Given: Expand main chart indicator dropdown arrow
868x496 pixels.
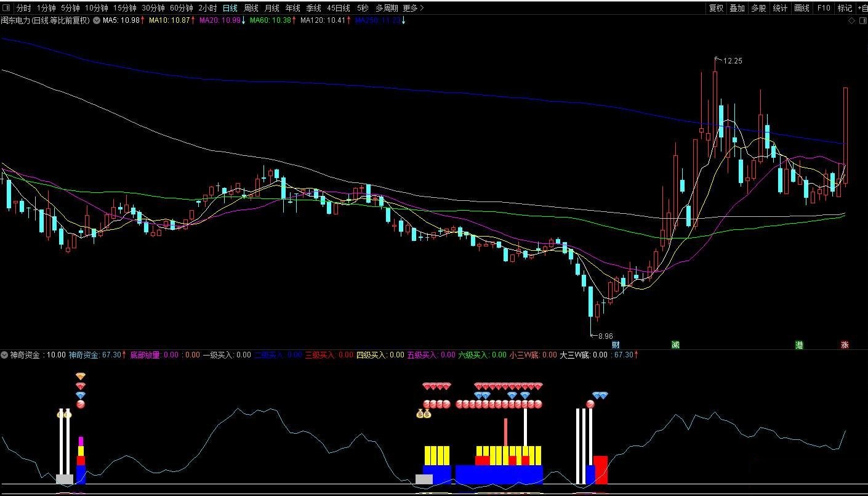Looking at the screenshot, I should (x=97, y=20).
